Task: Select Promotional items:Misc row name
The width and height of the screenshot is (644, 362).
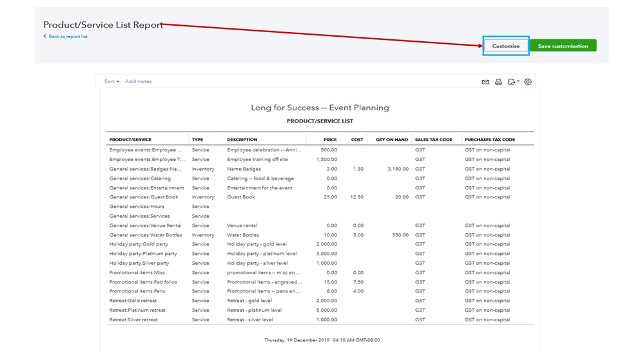Action: (137, 272)
